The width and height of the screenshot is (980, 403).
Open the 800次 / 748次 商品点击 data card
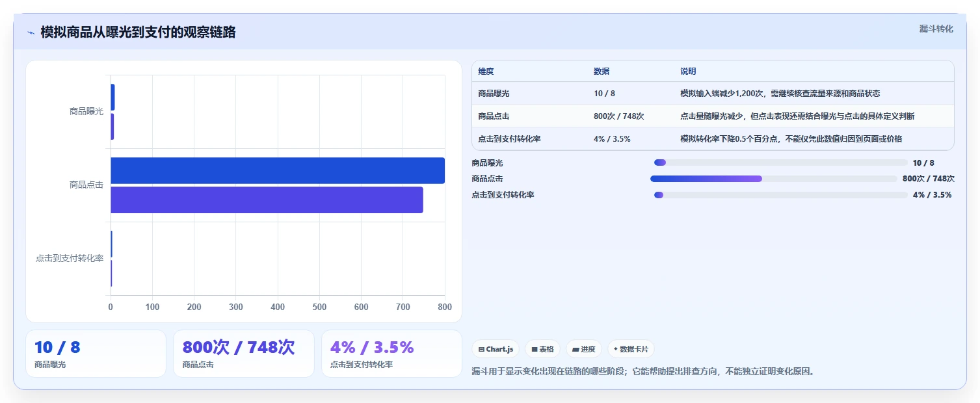coord(244,354)
